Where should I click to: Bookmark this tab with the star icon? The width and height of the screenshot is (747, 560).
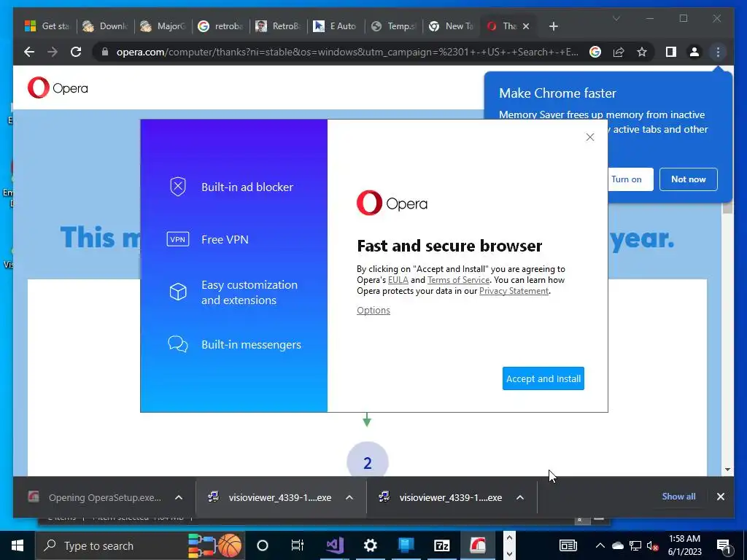(642, 52)
